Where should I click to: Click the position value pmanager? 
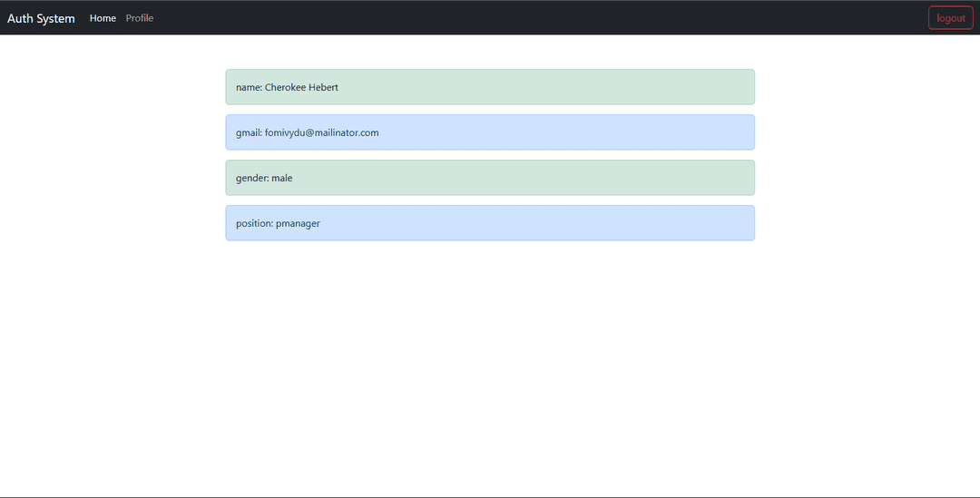(298, 223)
